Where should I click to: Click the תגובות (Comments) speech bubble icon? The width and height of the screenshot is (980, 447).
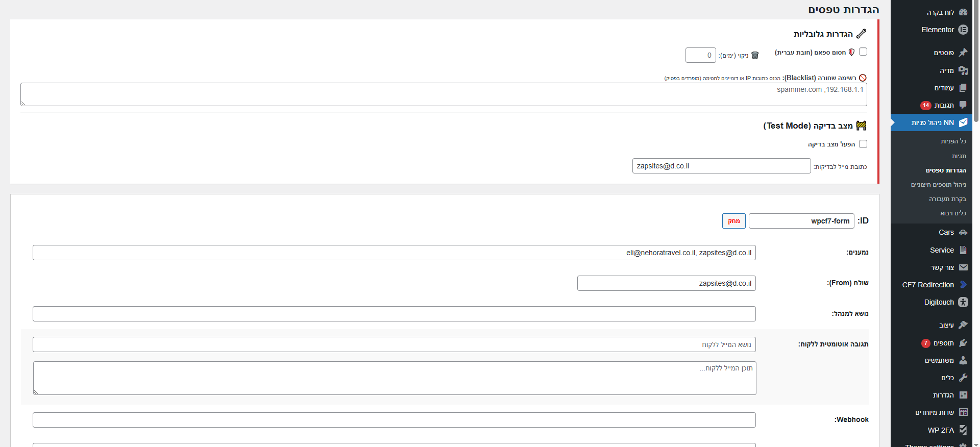click(963, 105)
